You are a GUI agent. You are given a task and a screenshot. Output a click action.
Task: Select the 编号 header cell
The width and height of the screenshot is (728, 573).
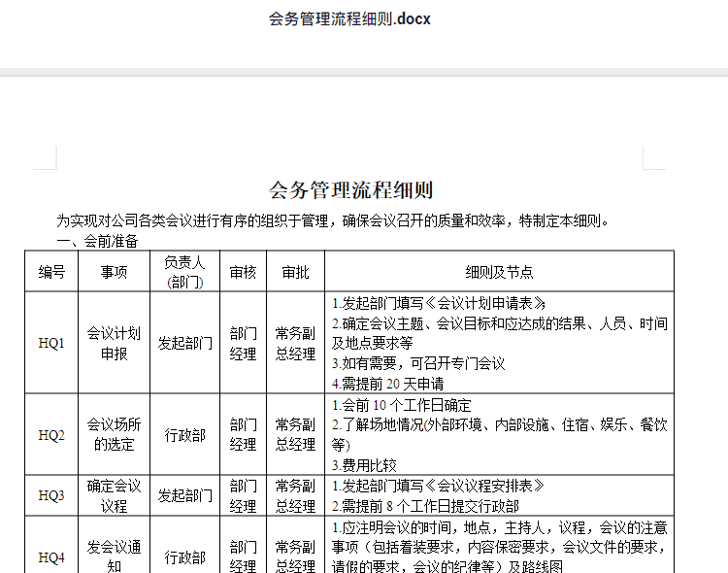click(51, 271)
